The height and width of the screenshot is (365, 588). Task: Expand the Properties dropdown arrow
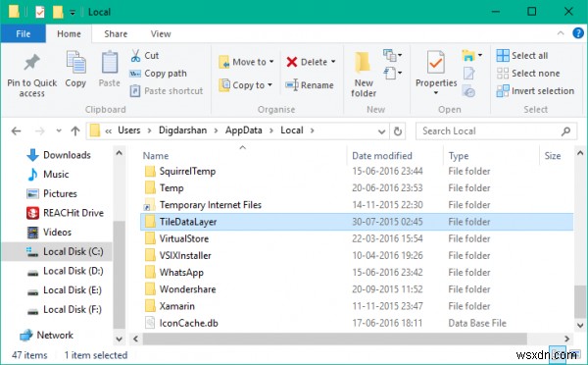436,93
